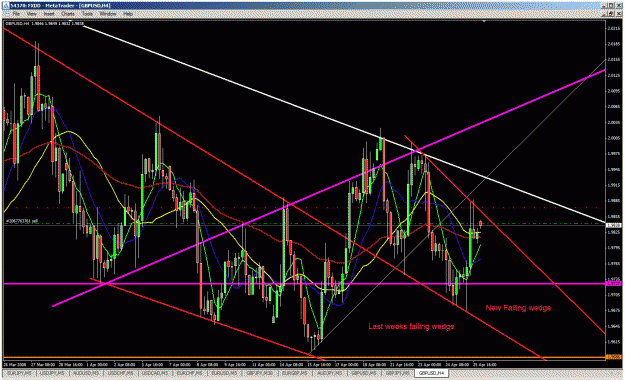Click the 'New Falling wedge' text label
The height and width of the screenshot is (380, 625).
click(x=518, y=308)
